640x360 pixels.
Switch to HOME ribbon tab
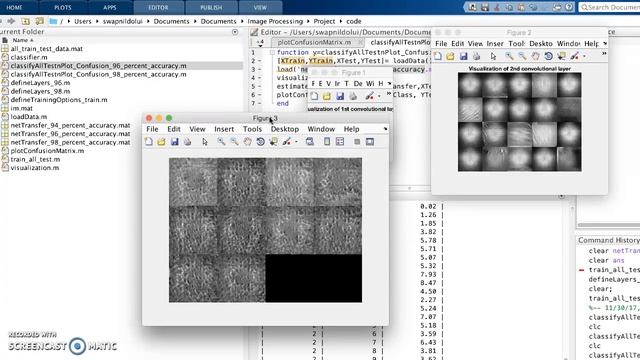(14, 7)
